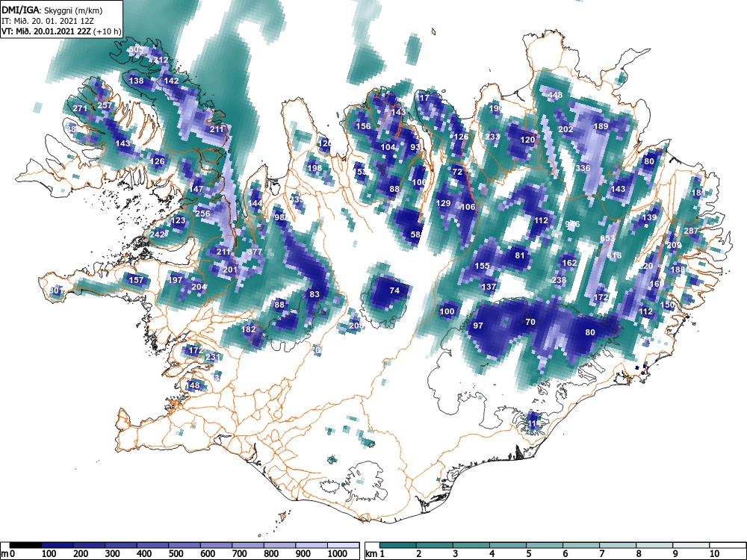Click the title text 'DMI/IGA: Skyggni (m/km)'
Screen dimensions: 747x560
52,10
